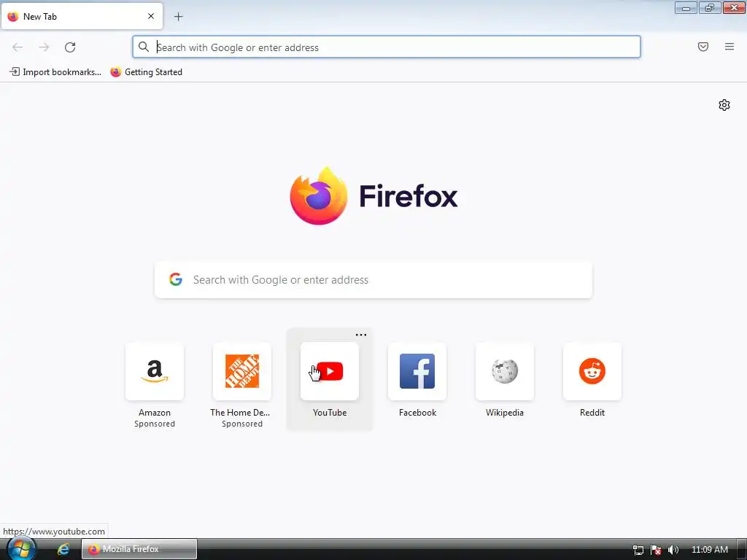Viewport: 747px width, 560px height.
Task: Click the back navigation arrow
Action: 18,47
